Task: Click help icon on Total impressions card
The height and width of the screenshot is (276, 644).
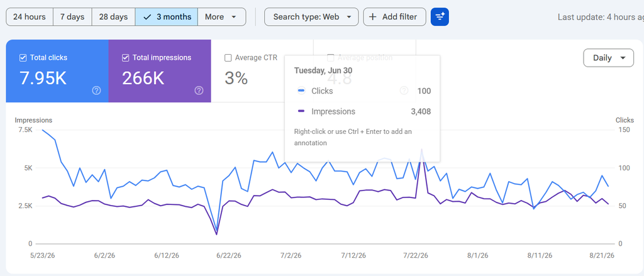Action: pos(199,91)
